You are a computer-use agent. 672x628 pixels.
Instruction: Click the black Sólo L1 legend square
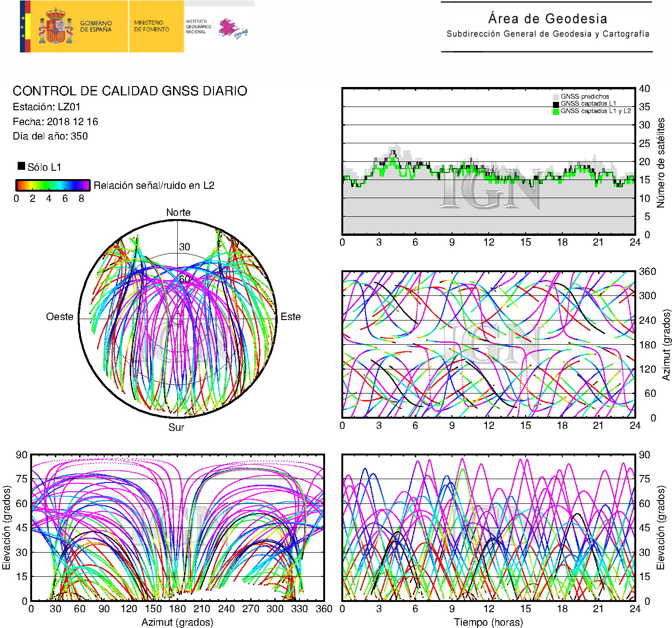coord(21,166)
